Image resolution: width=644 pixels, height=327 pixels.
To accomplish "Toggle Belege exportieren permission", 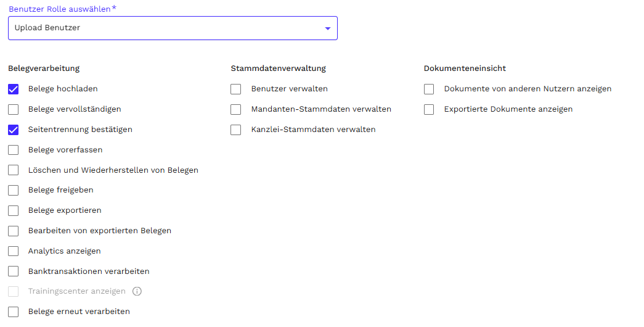I will click(14, 211).
